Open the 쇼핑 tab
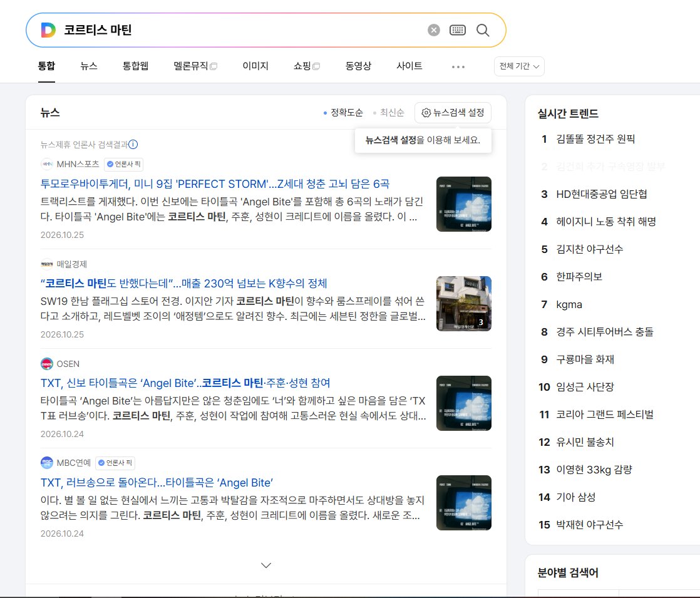 (x=307, y=66)
